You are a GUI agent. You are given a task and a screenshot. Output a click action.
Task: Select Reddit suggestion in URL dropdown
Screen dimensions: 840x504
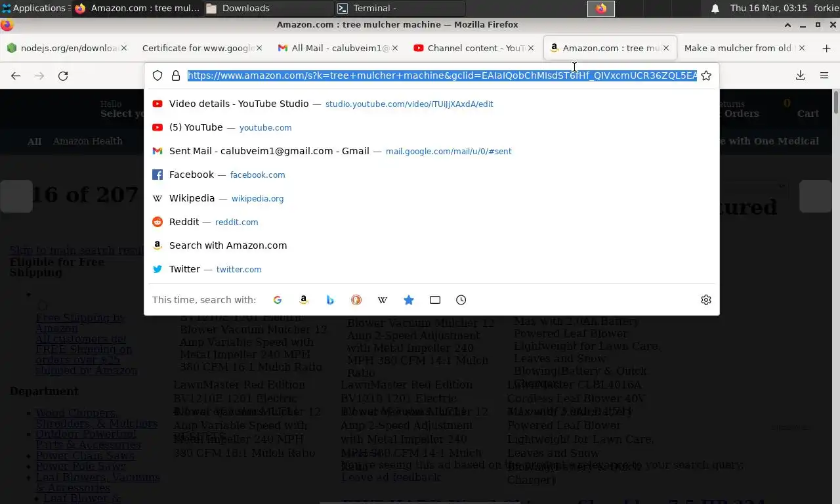(x=432, y=222)
